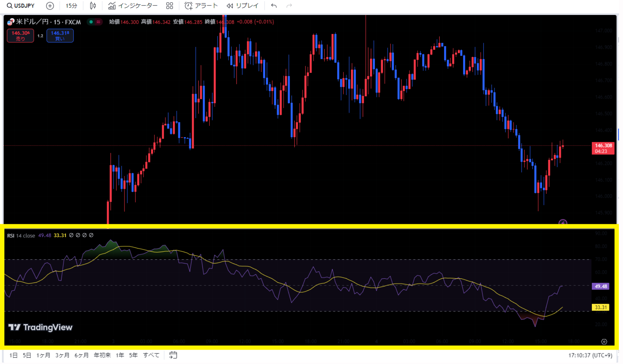Click the add symbol plus icon
623x364 pixels.
[x=50, y=6]
